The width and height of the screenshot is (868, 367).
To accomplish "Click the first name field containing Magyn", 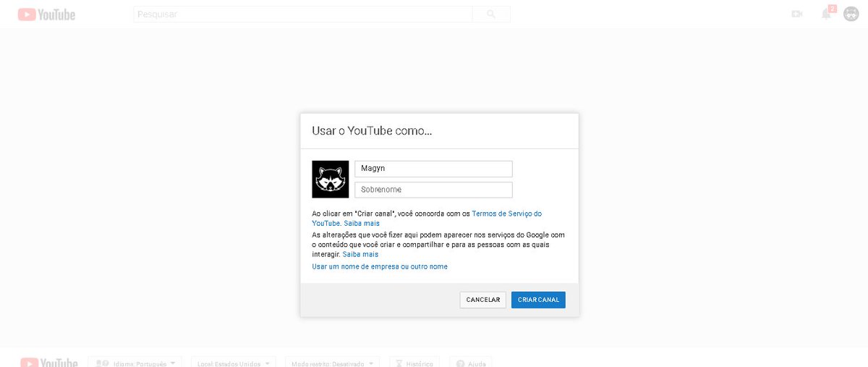I will click(433, 169).
